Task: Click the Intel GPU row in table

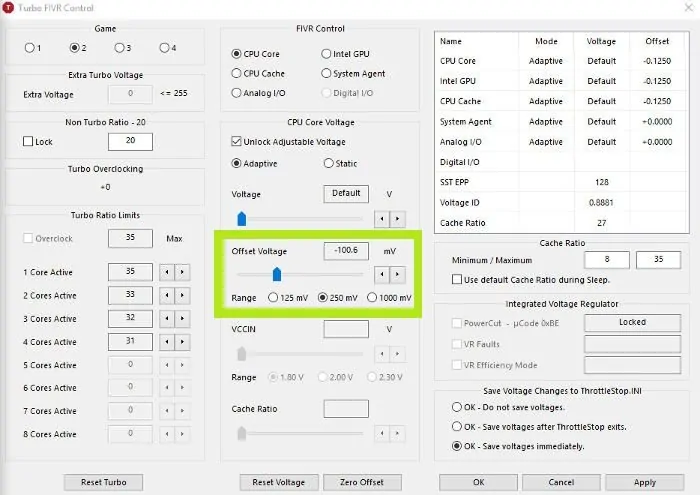Action: click(562, 81)
